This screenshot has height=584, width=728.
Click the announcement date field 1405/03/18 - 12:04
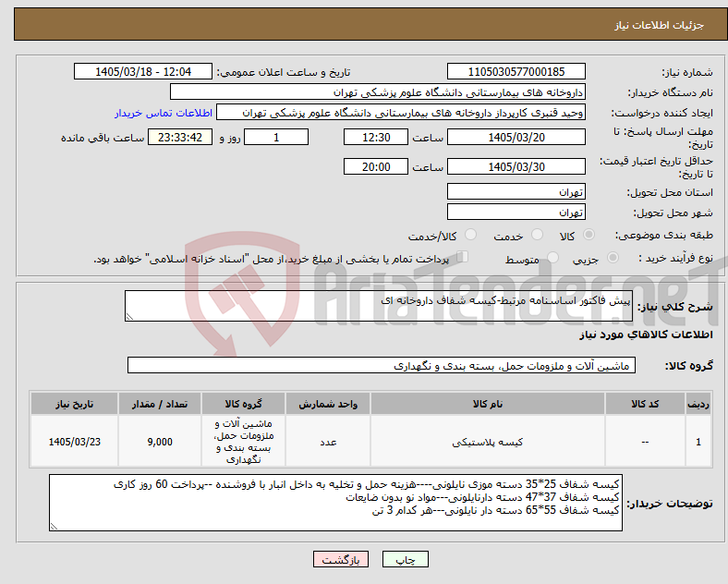(x=143, y=71)
